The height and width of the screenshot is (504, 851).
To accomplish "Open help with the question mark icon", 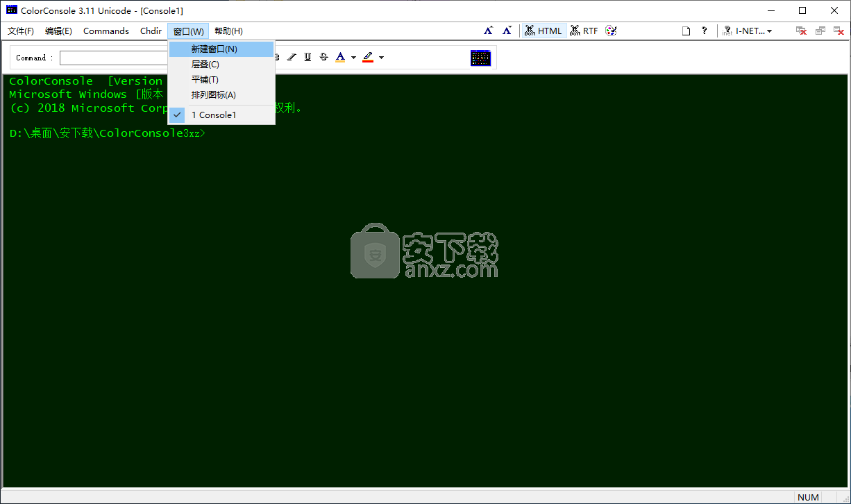I will pos(705,31).
